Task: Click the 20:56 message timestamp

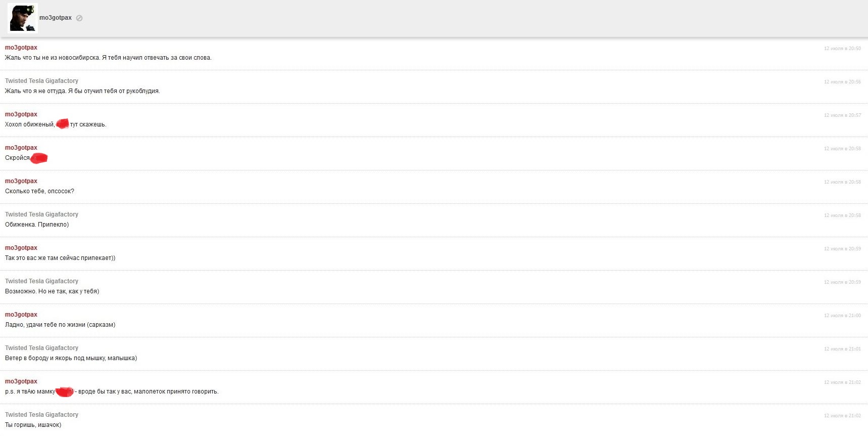Action: click(x=842, y=82)
